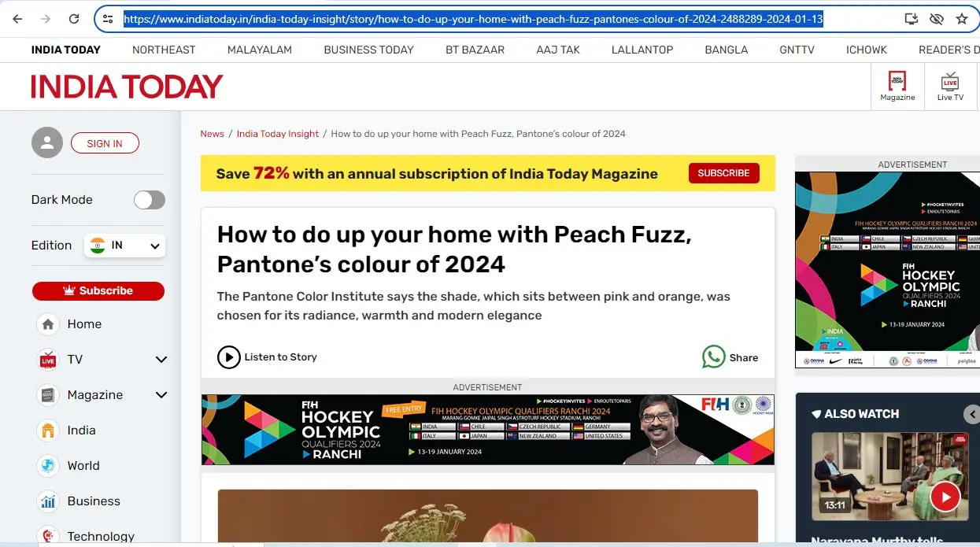Click the URL address bar field
The height and width of the screenshot is (547, 980).
click(473, 19)
